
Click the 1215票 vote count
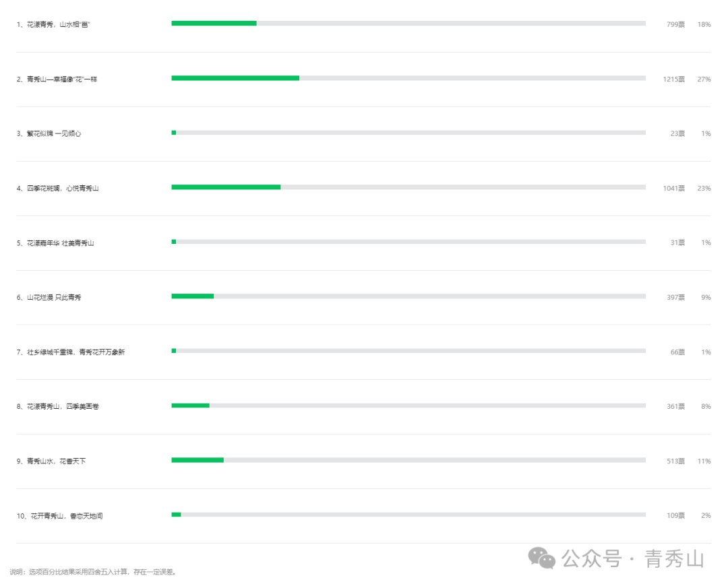point(673,79)
